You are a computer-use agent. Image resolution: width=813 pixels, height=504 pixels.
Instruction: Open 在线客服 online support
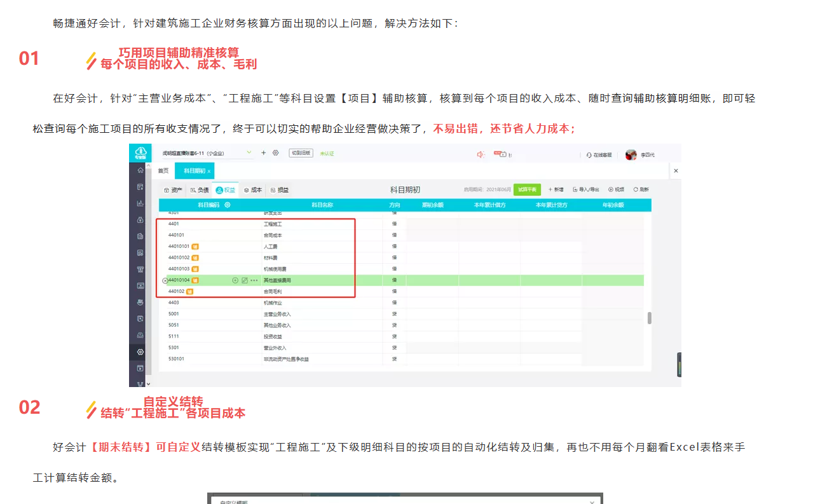[x=599, y=154]
